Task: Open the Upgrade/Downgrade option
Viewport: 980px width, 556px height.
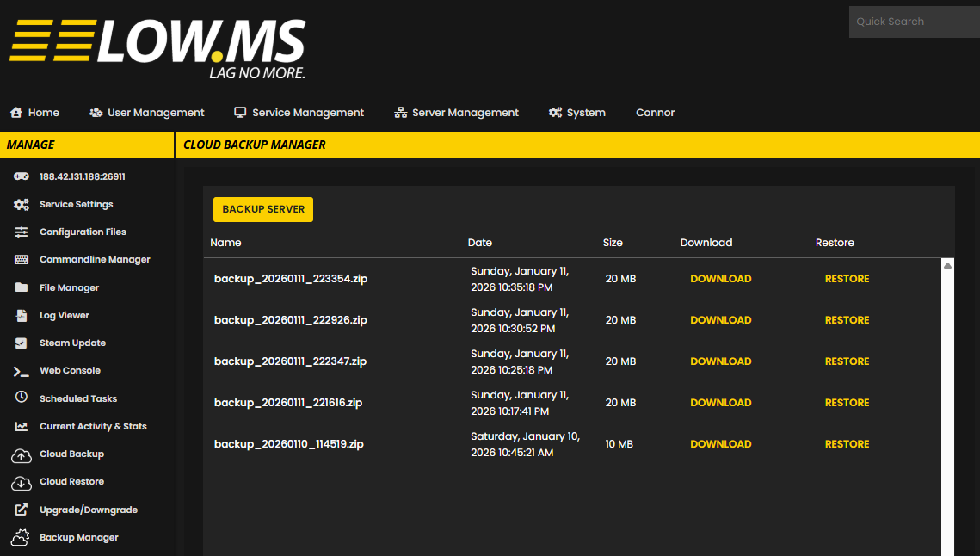Action: [89, 509]
